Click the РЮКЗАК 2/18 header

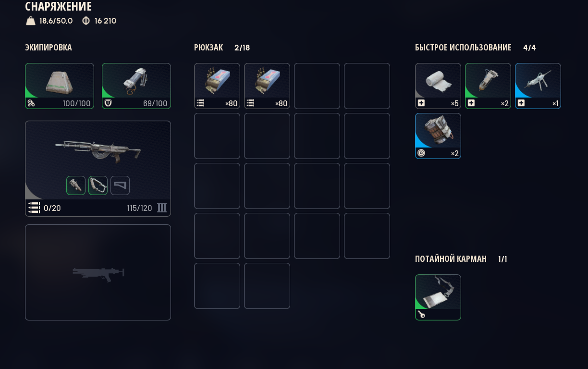click(222, 48)
